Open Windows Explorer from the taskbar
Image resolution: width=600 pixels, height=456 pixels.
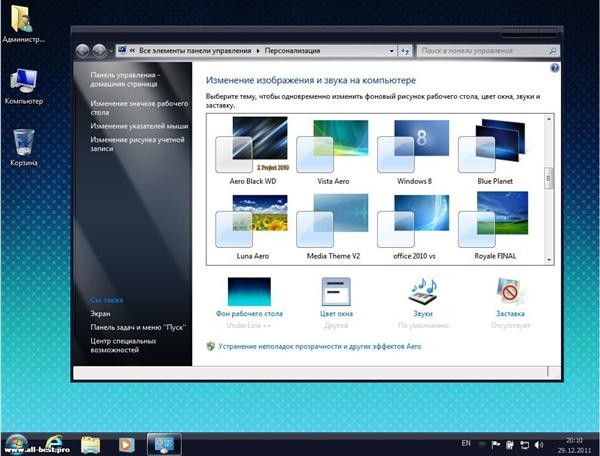(x=90, y=445)
